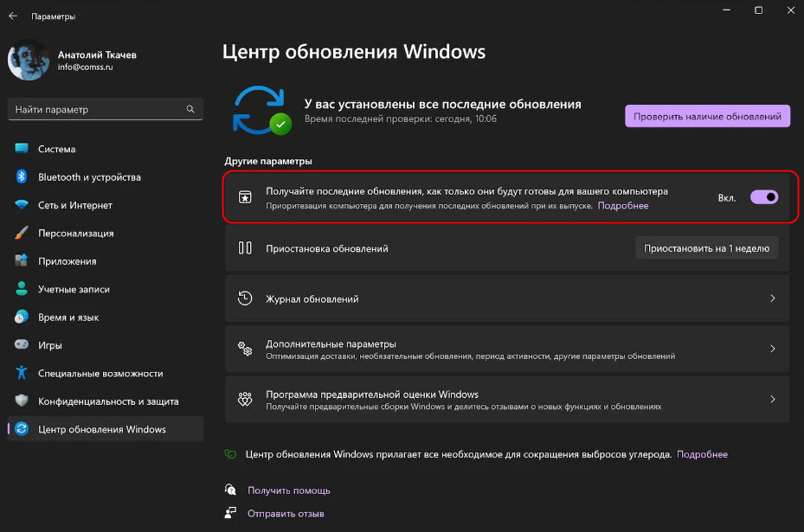Screen dimensions: 804x532
Task: Turn off the latest updates toggle
Action: coord(764,197)
